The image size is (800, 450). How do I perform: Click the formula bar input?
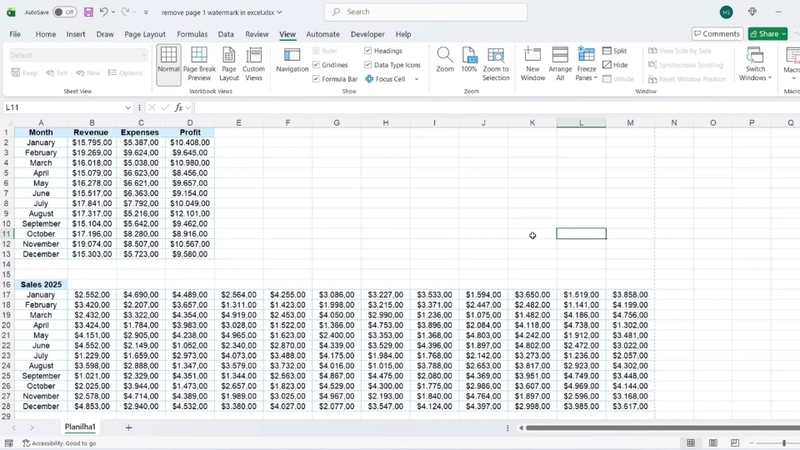496,108
